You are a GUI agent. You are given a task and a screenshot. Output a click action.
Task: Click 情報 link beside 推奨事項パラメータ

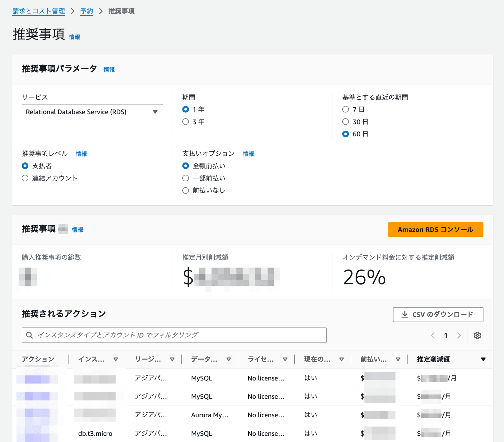(x=109, y=70)
